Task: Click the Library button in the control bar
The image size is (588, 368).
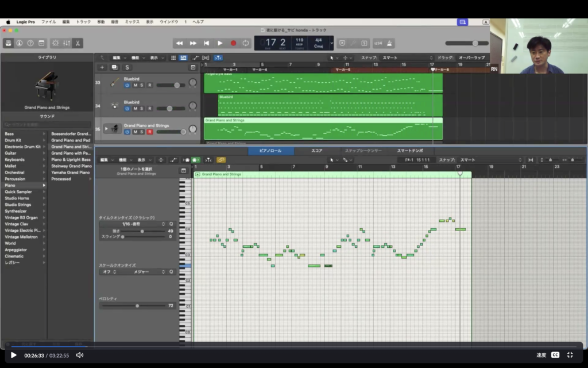Action: [x=9, y=43]
